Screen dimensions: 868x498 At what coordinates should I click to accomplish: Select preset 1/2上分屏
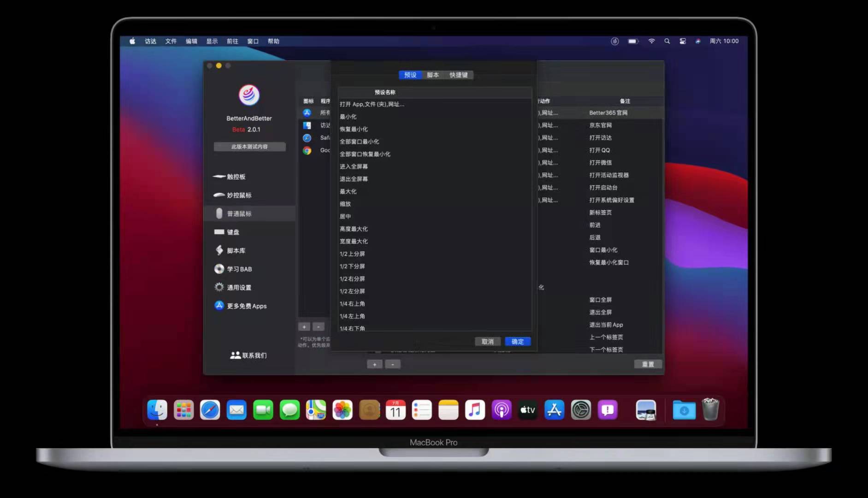coord(435,254)
